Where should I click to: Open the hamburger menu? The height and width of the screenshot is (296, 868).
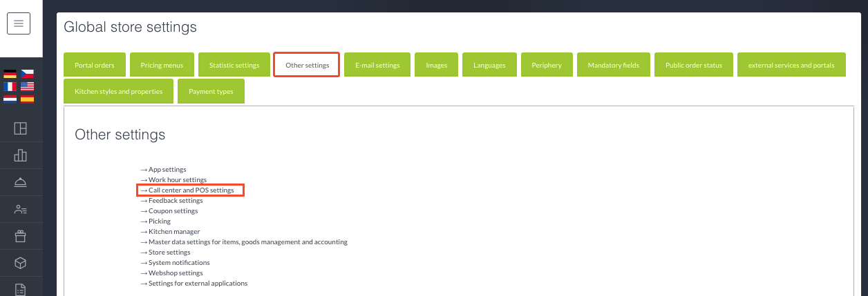point(19,23)
